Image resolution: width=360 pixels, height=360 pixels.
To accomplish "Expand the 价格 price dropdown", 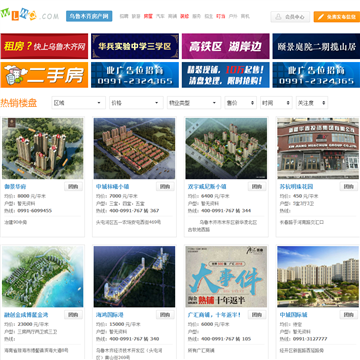I will [136, 103].
